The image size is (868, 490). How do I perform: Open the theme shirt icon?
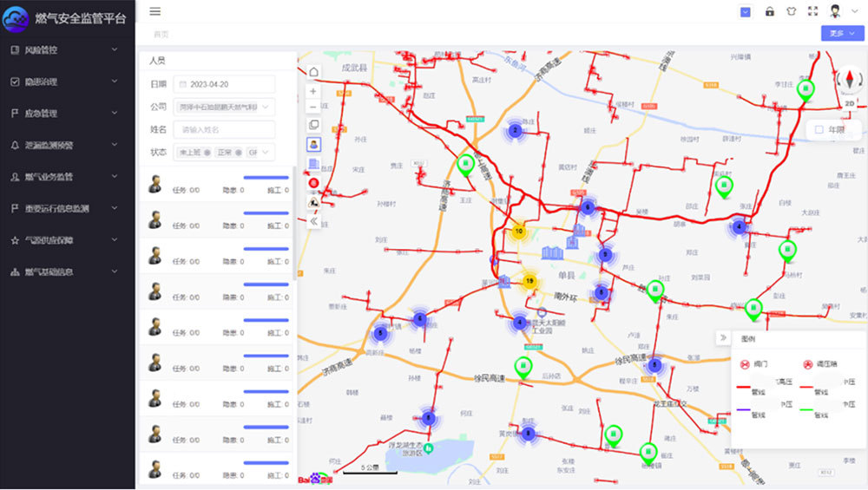pos(791,11)
